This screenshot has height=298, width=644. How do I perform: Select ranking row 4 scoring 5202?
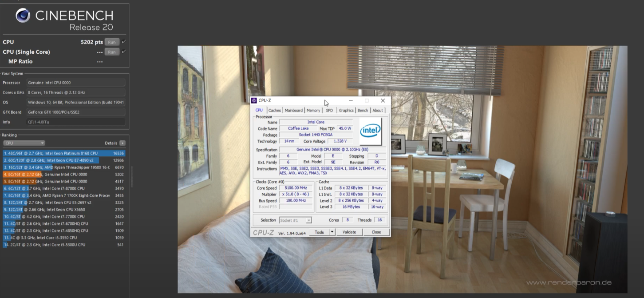click(x=64, y=175)
